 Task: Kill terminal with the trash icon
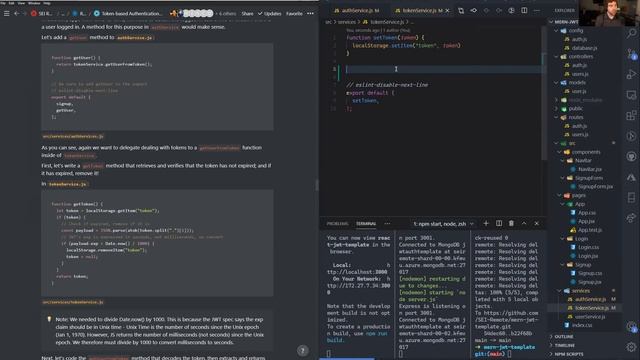pyautogui.click(x=511, y=224)
